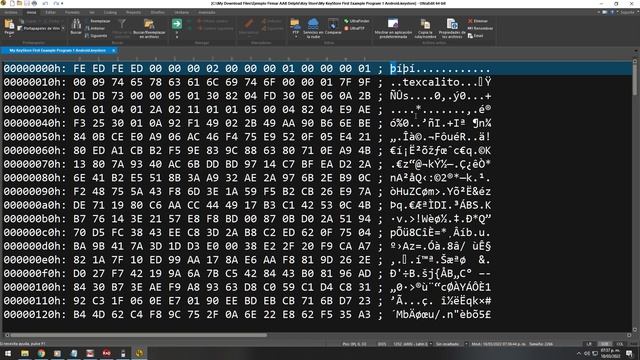Open the Ver ribbon tab
This screenshot has height=360, width=640.
click(x=92, y=12)
